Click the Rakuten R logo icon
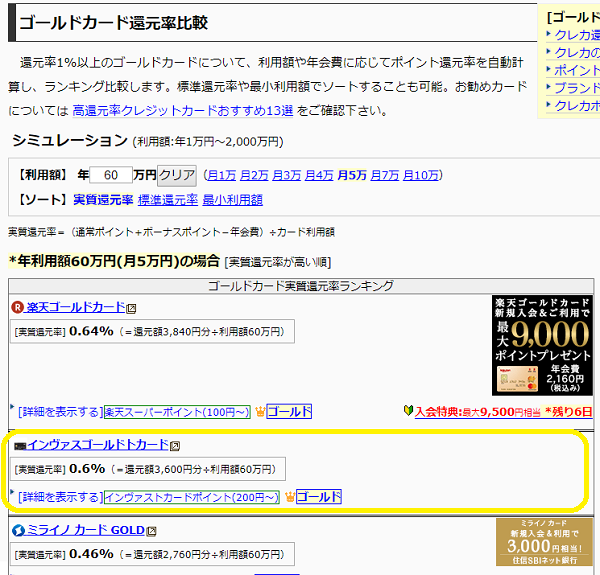 (18, 307)
